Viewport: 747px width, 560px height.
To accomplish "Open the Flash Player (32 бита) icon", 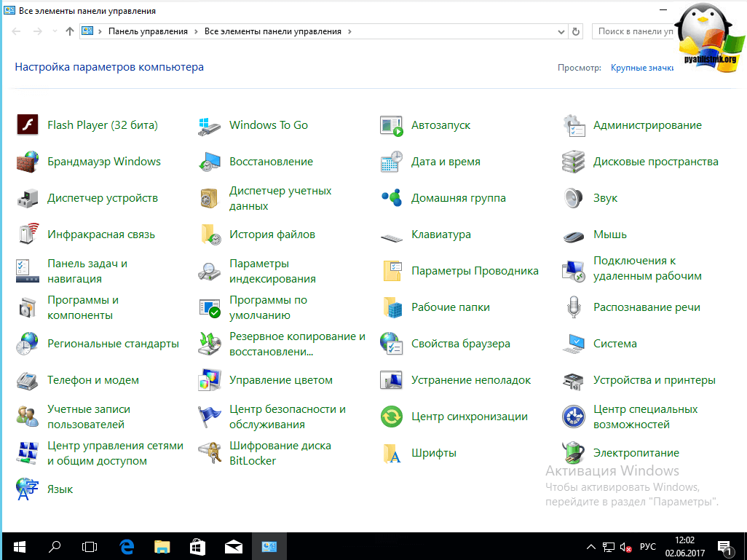I will [x=27, y=125].
